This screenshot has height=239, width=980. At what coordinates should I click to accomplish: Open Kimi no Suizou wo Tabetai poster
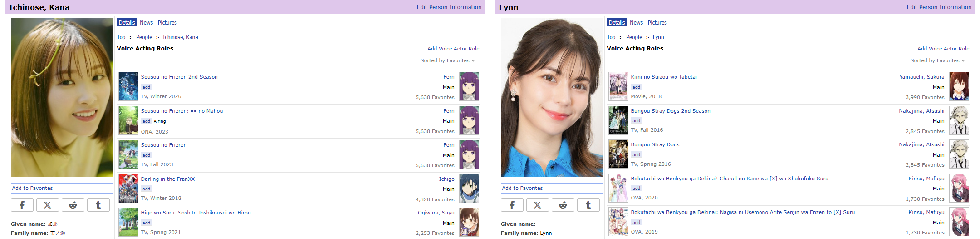point(618,86)
